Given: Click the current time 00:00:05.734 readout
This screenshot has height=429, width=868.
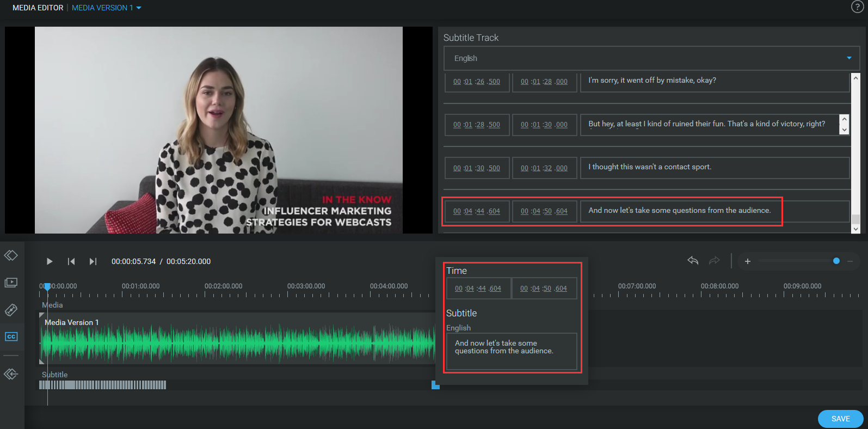Looking at the screenshot, I should (133, 261).
